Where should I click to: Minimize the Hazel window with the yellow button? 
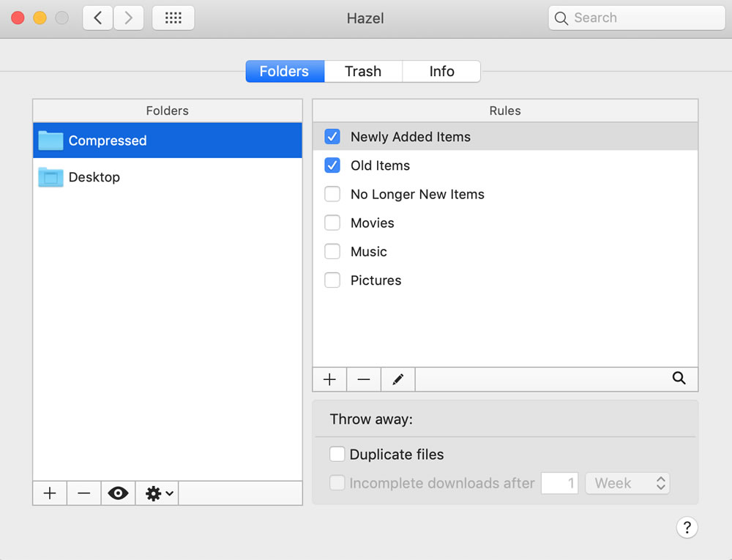[x=40, y=18]
